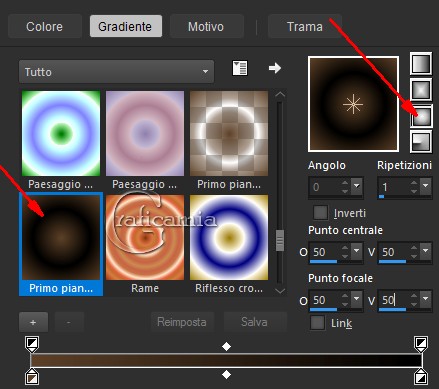The width and height of the screenshot is (439, 389).
Task: Select the sunburst gradient style icon
Action: coord(421,116)
